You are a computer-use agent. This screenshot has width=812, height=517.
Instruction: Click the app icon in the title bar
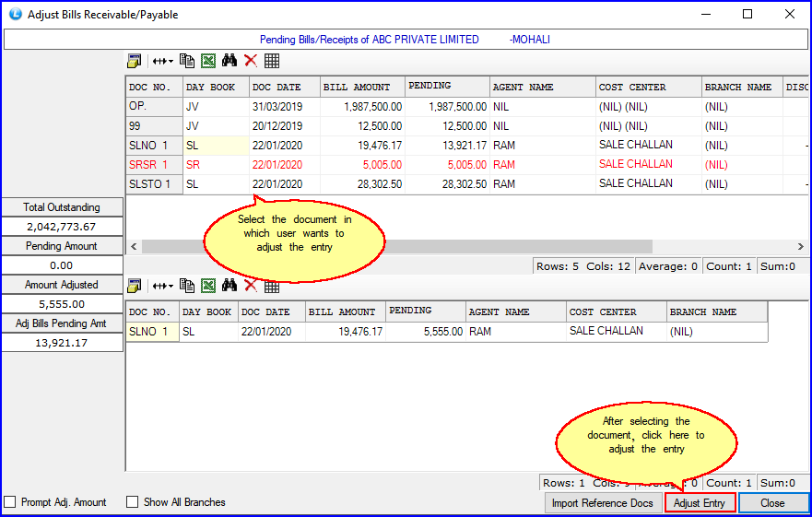point(16,14)
